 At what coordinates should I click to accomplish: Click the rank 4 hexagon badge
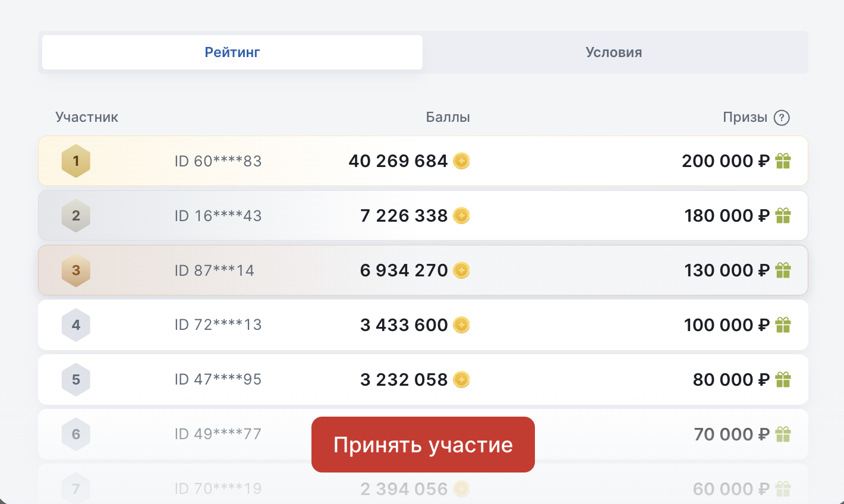[x=76, y=325]
